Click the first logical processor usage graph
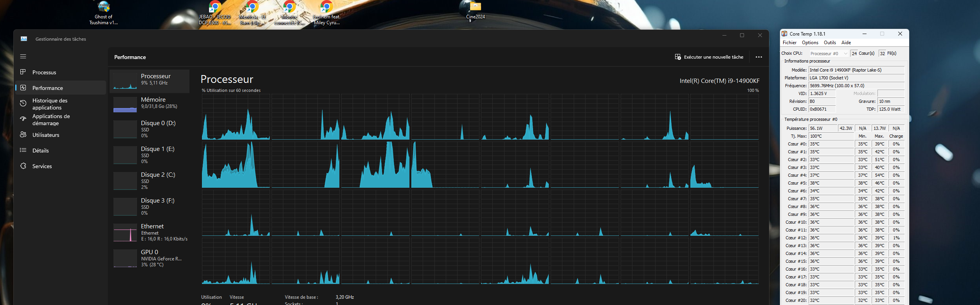 (x=236, y=117)
